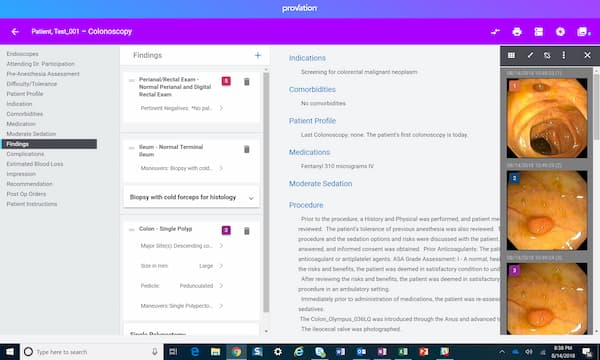Screen dimensions: 600x360
Task: Open Size in mm Large row
Action: coord(182,266)
